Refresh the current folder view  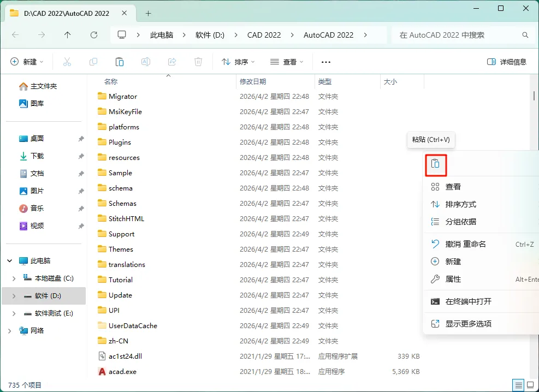94,35
